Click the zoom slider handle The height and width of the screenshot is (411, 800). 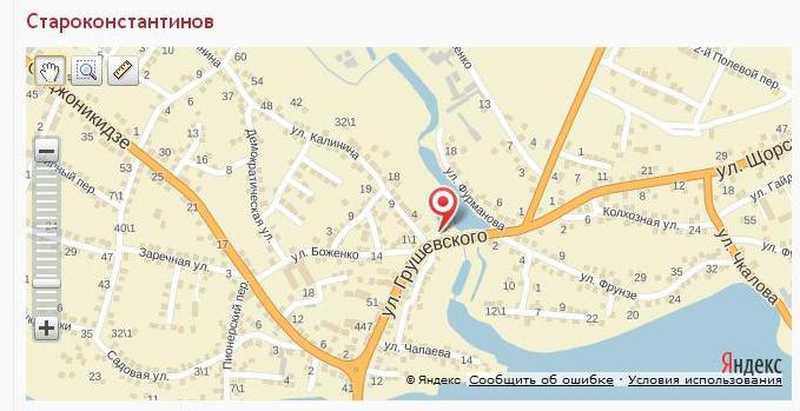coord(46,282)
